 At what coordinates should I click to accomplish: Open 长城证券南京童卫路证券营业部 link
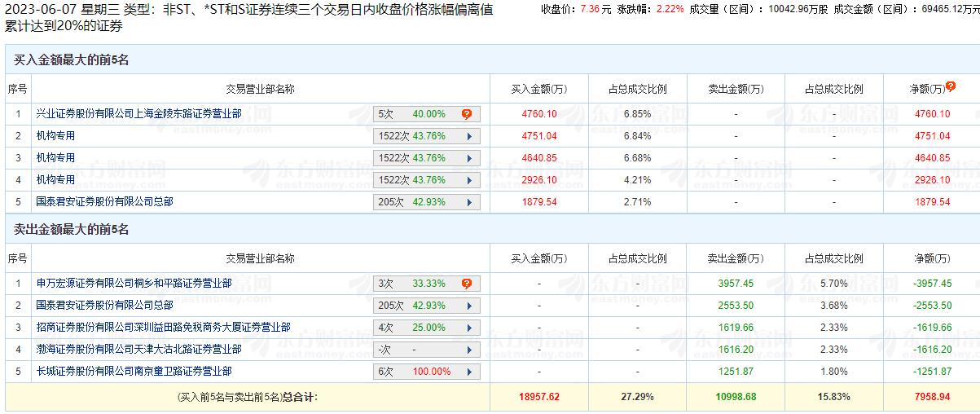(134, 372)
